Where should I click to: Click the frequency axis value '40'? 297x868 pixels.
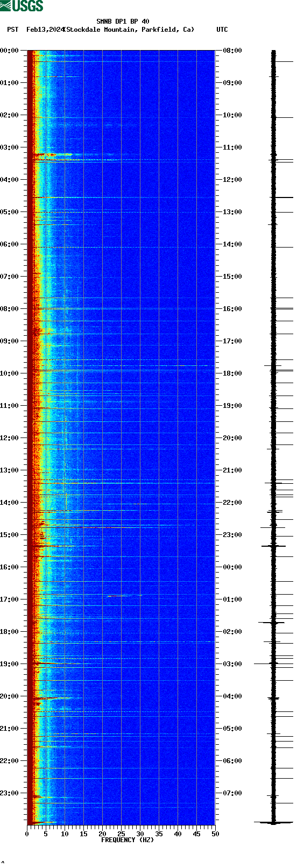click(178, 834)
